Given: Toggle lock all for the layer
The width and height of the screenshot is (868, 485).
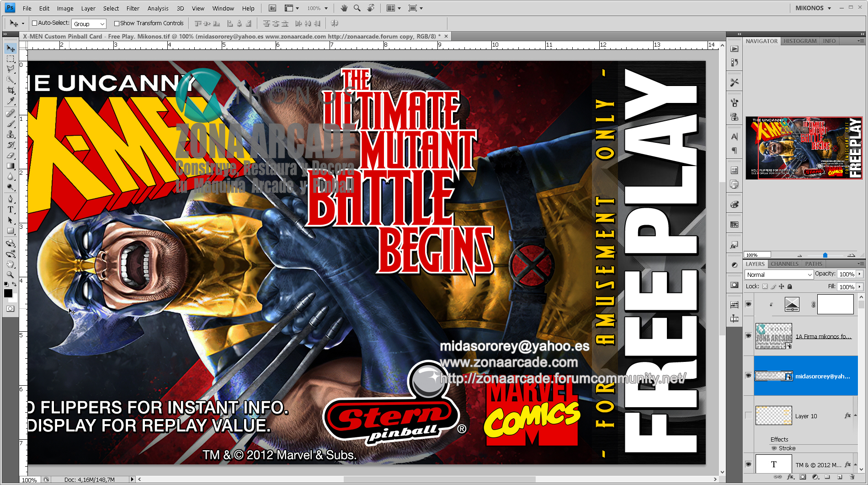Looking at the screenshot, I should tap(789, 286).
